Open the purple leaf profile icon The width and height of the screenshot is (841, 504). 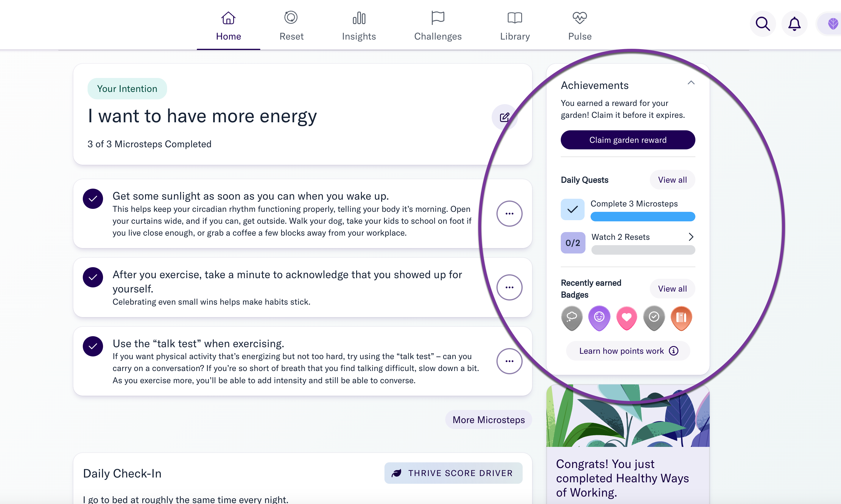click(832, 24)
